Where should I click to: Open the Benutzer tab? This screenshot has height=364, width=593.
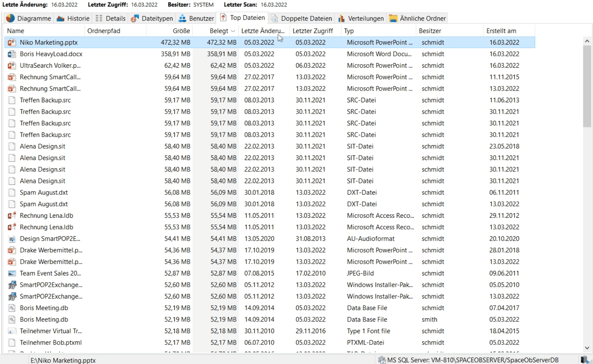click(x=196, y=18)
